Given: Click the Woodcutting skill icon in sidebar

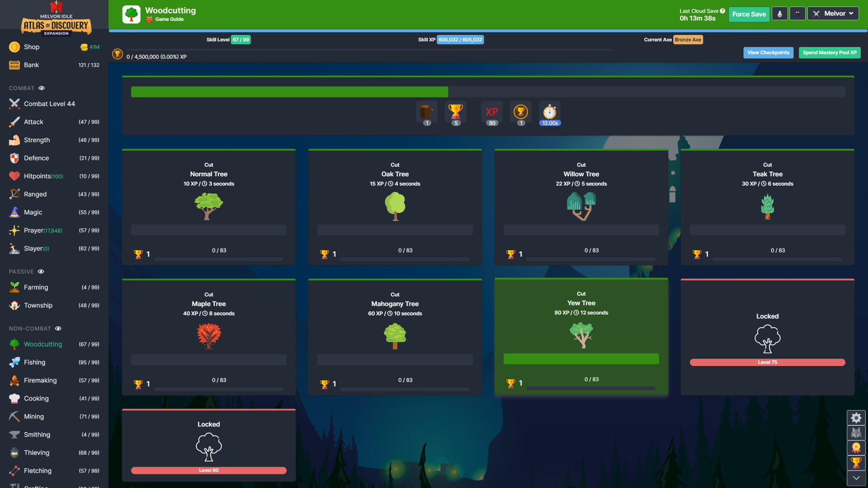Looking at the screenshot, I should tap(13, 344).
